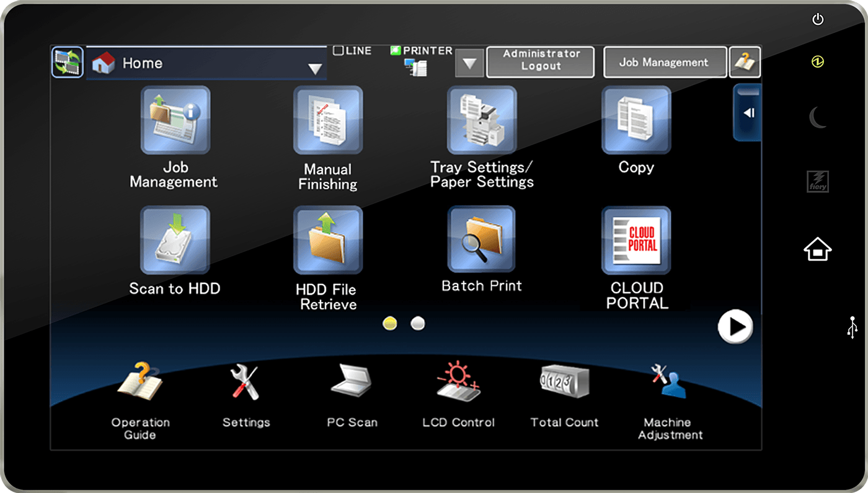Click the help guide icon beside Job Management
This screenshot has height=493, width=868.
[745, 62]
